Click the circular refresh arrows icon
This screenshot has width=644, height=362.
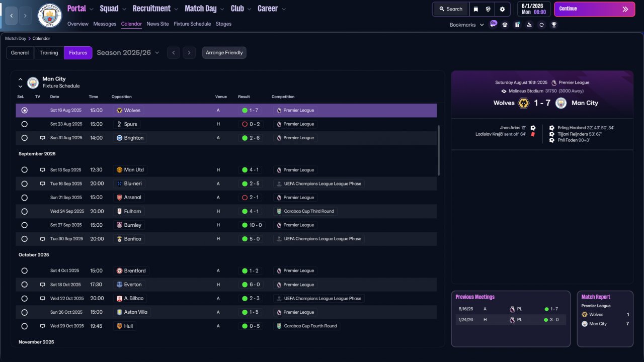click(x=541, y=25)
